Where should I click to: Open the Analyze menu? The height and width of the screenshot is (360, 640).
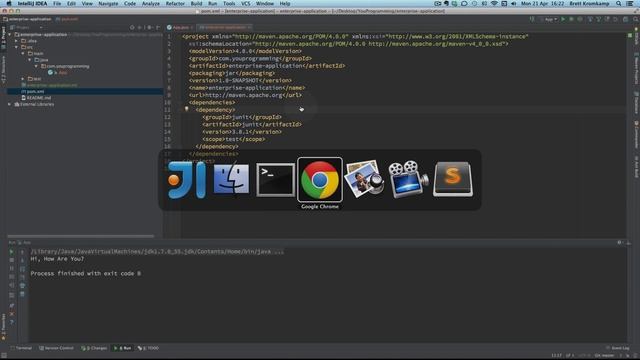151,3
